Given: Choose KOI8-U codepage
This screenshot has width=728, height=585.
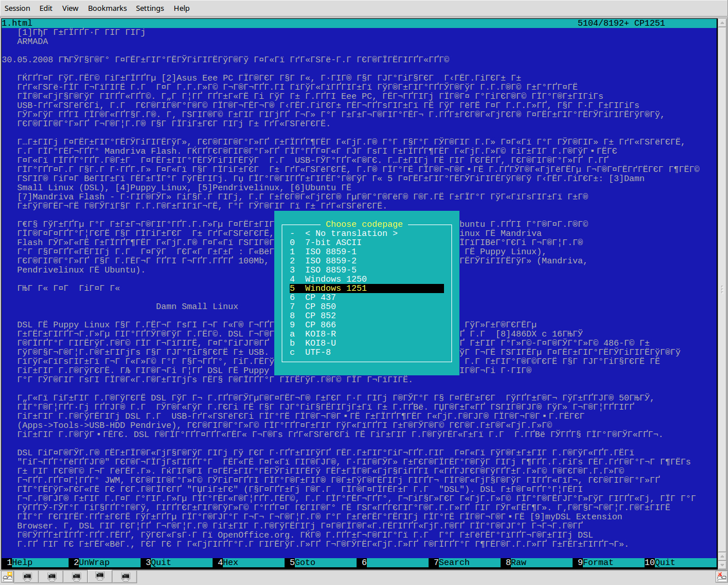Looking at the screenshot, I should 366,343.
